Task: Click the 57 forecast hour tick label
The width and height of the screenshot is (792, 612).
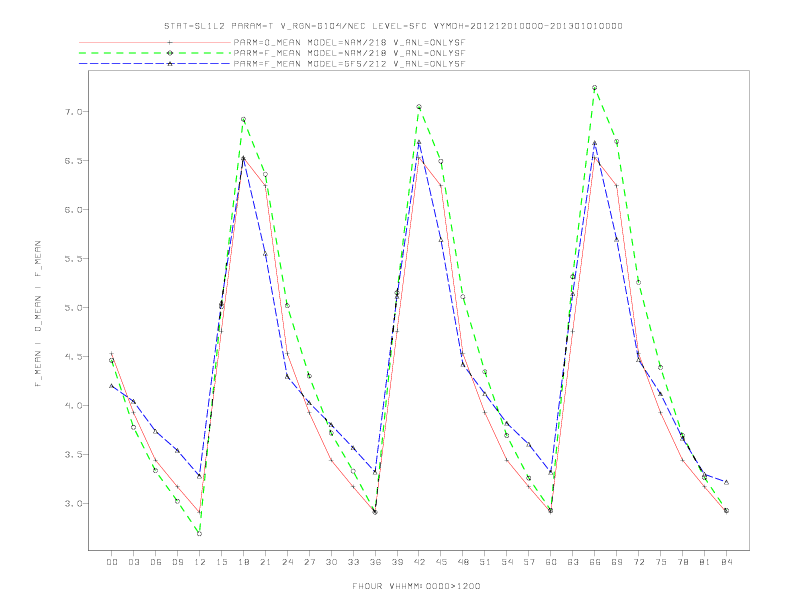Action: [x=529, y=562]
